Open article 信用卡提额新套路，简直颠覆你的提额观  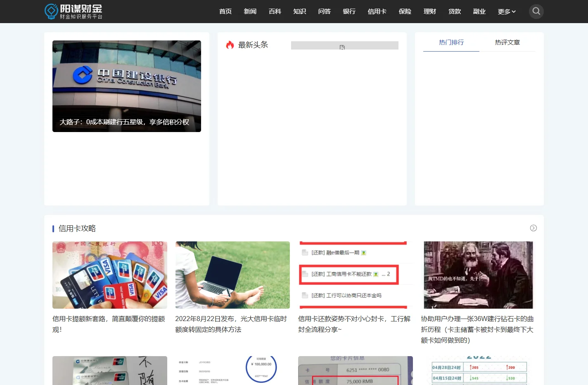[109, 324]
